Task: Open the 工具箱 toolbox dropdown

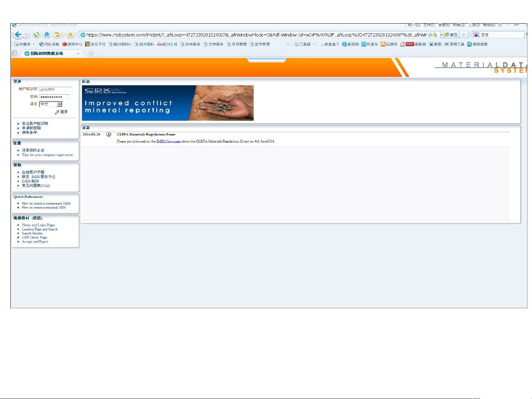Action: (305, 44)
